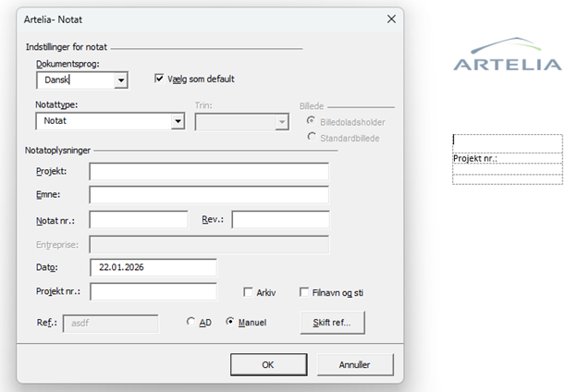Select the AD radio button

191,322
